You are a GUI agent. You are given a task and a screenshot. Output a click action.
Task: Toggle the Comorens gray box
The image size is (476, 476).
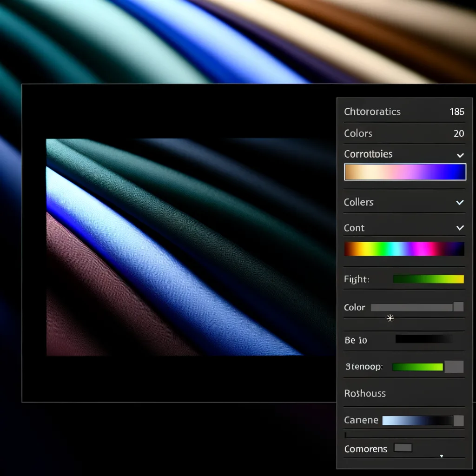[x=403, y=448]
